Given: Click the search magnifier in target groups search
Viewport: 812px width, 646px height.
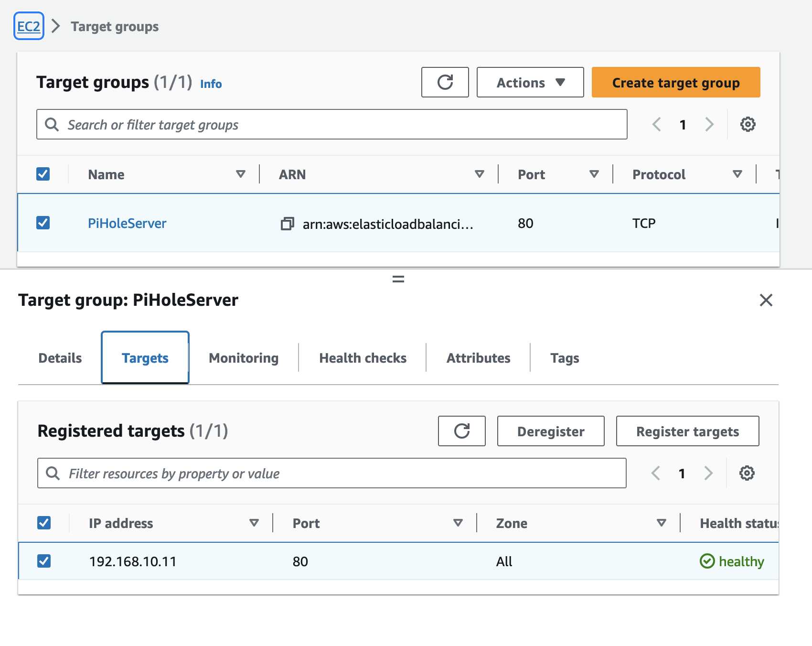Looking at the screenshot, I should [x=53, y=124].
